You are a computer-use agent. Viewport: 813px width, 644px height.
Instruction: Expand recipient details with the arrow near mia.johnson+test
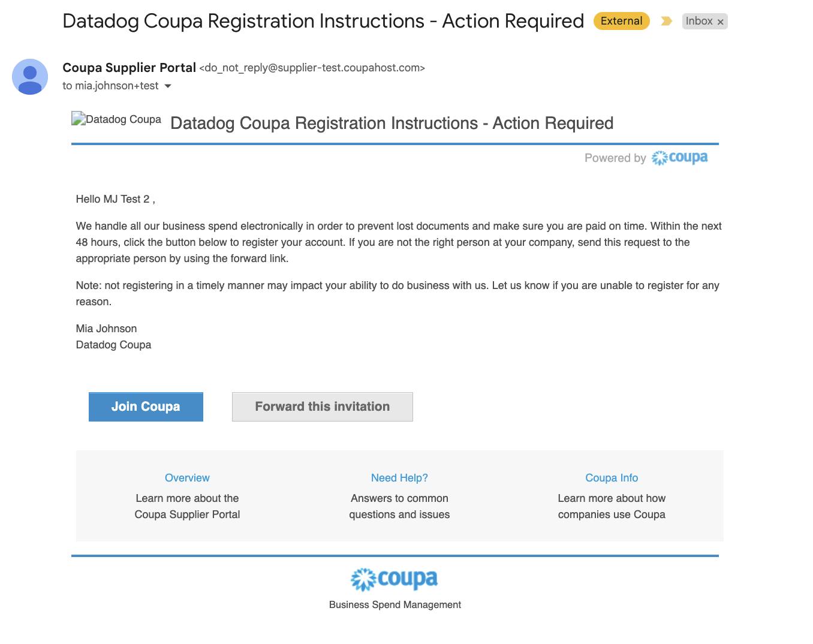tap(167, 86)
